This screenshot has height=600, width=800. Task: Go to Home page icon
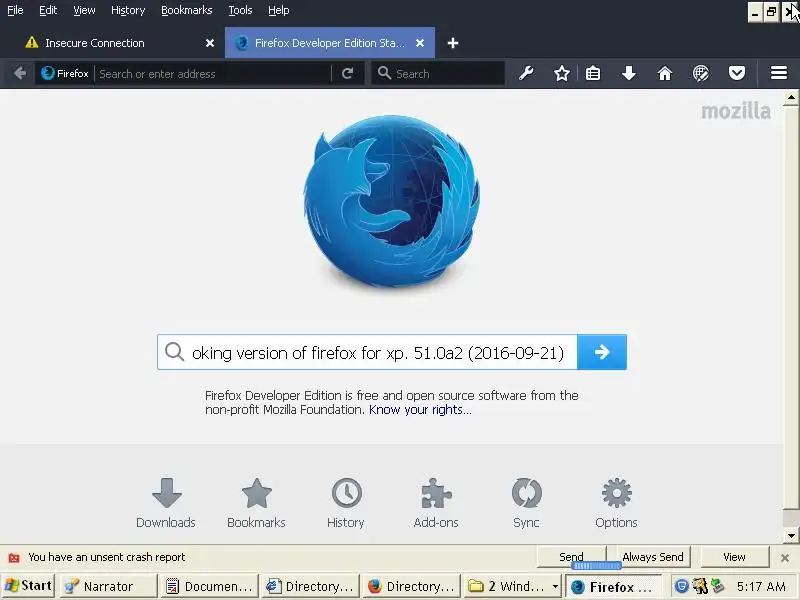pyautogui.click(x=664, y=73)
